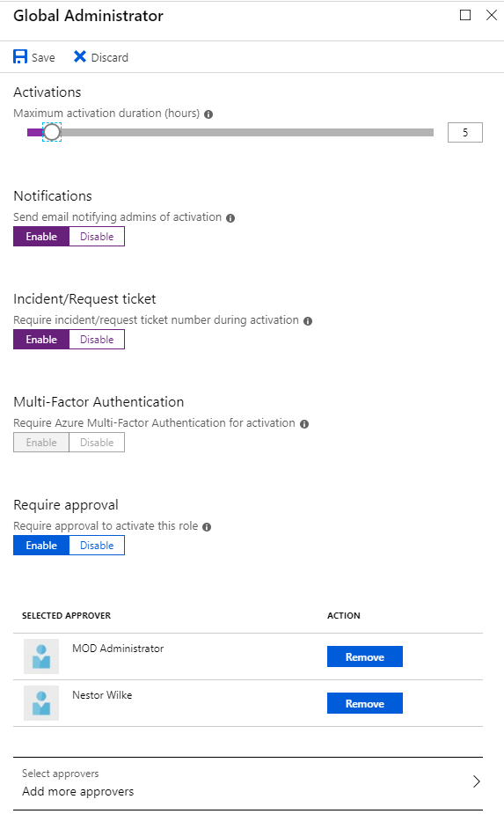Click the Save disk icon
This screenshot has height=814, width=504.
tap(20, 56)
